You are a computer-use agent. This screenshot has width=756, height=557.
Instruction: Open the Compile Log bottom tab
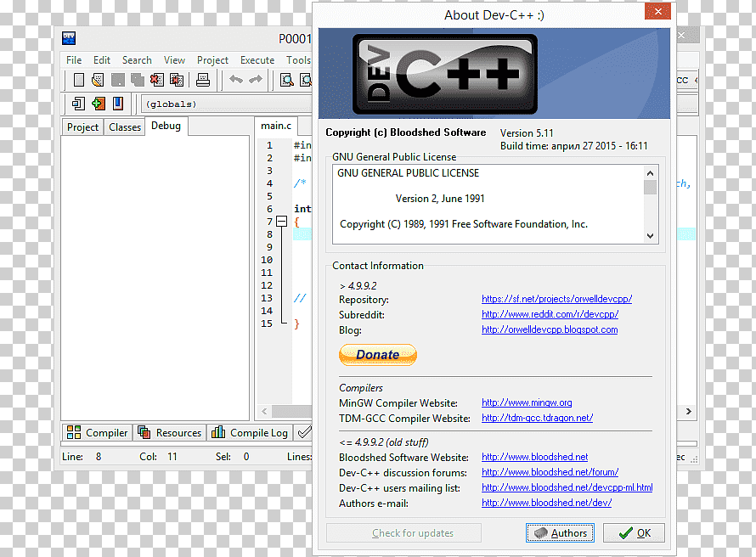coord(250,433)
